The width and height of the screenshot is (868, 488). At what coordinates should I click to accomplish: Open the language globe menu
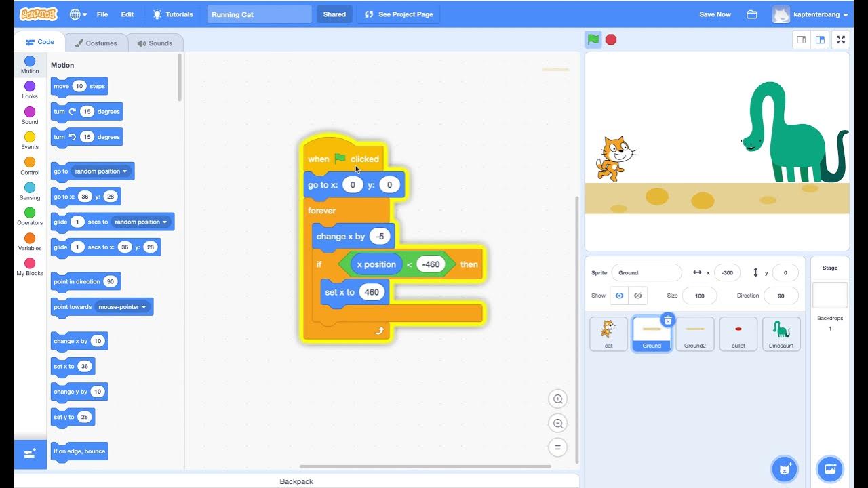78,14
